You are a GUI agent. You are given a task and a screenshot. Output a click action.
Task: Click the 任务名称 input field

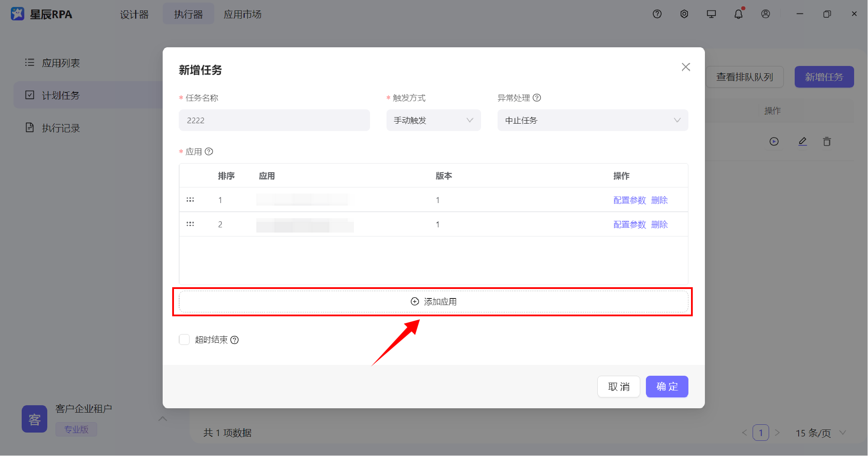274,120
